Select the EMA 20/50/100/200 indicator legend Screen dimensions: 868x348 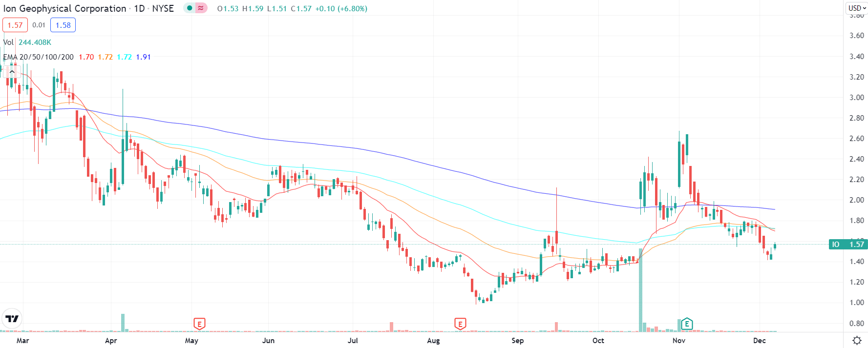pos(38,57)
